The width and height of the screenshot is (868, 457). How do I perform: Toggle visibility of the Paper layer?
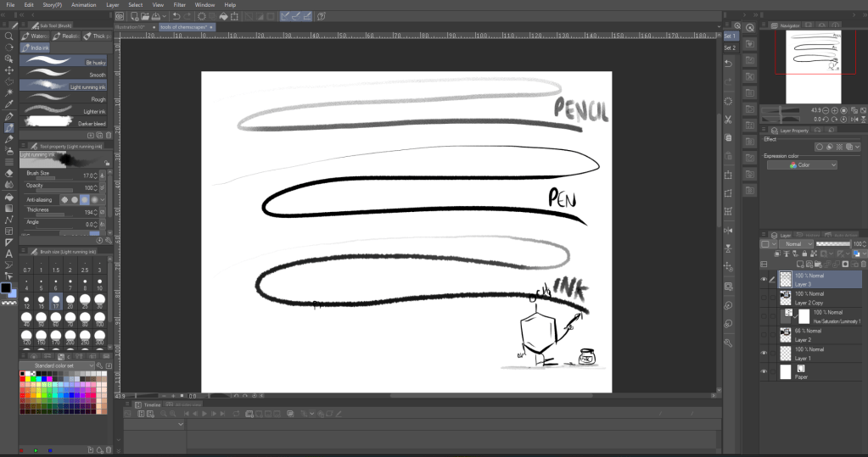[x=764, y=372]
